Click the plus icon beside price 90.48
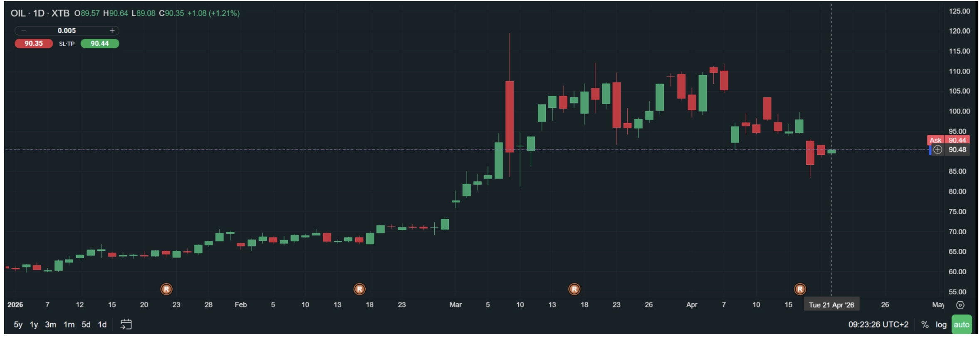The height and width of the screenshot is (337, 980). pos(938,150)
